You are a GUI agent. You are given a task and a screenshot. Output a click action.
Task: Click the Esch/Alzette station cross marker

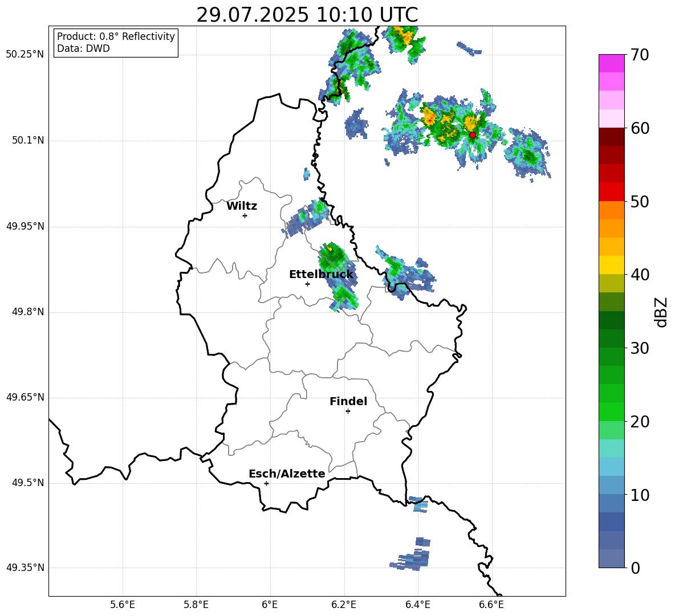tap(266, 483)
